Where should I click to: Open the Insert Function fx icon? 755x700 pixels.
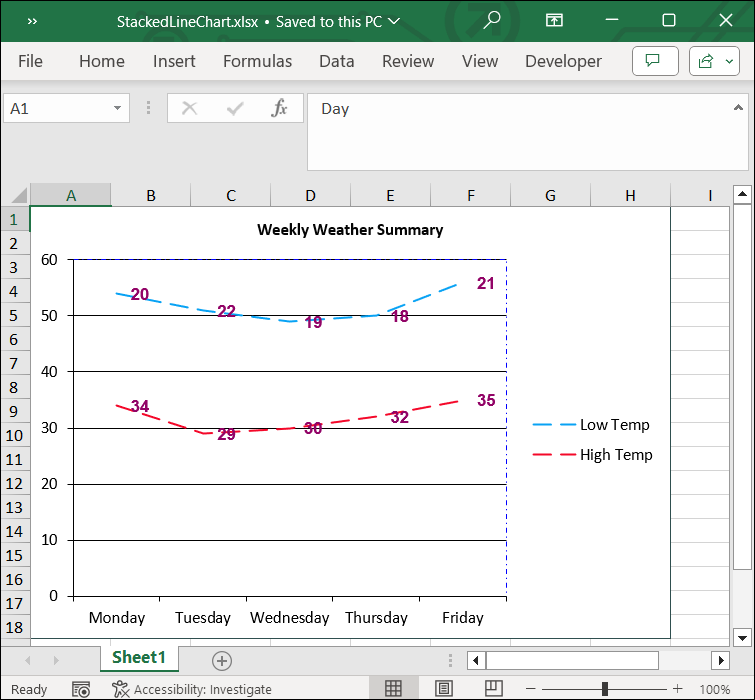click(x=279, y=108)
